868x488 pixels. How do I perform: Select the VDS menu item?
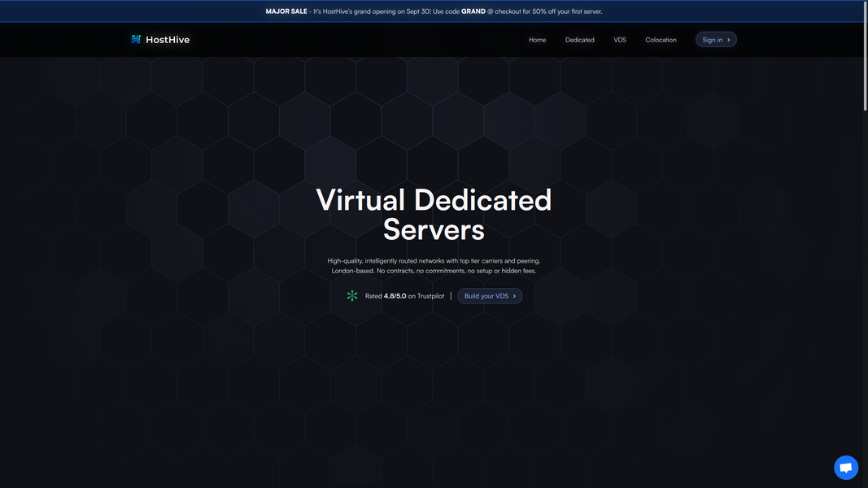click(620, 40)
